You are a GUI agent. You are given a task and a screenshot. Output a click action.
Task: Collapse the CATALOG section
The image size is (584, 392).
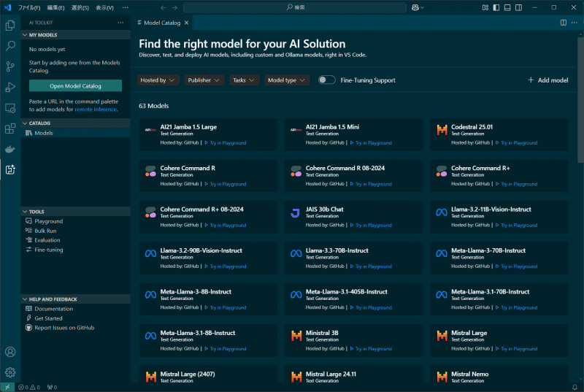76,123
